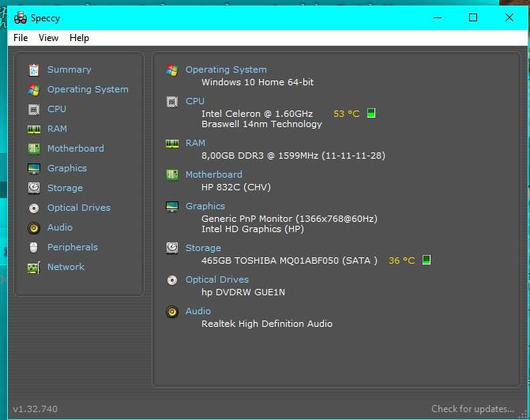This screenshot has width=530, height=420.
Task: Click the Speccy app icon in title bar
Action: tap(21, 17)
